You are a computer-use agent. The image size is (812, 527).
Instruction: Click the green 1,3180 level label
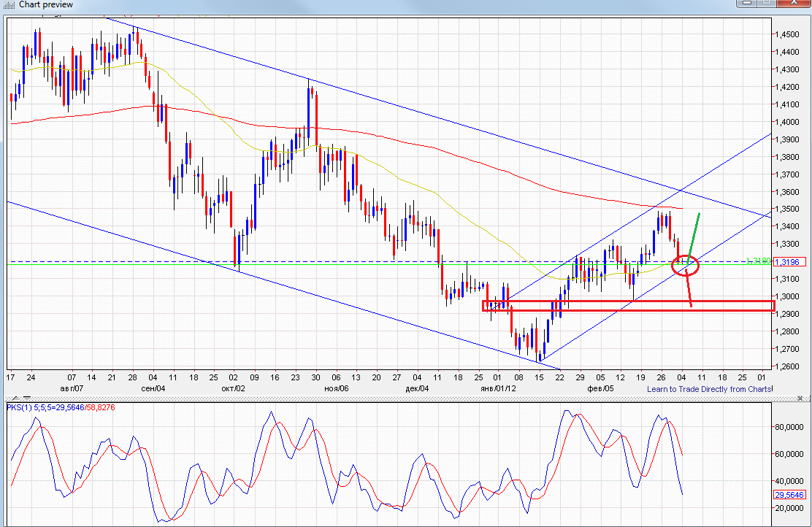[758, 261]
